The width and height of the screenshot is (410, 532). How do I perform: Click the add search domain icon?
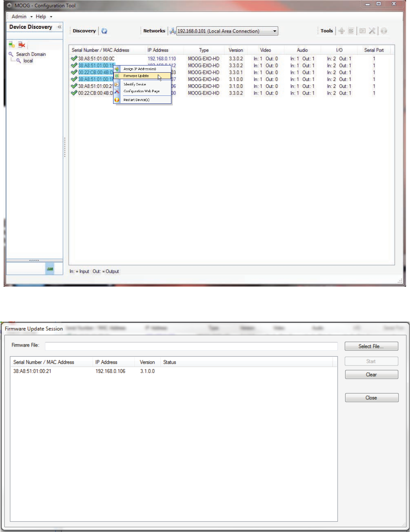pyautogui.click(x=12, y=45)
